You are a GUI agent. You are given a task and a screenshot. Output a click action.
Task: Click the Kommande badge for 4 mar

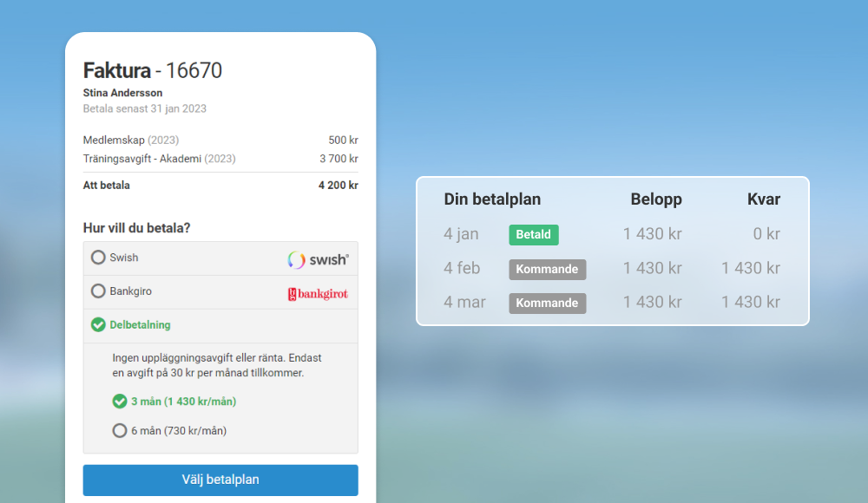(547, 303)
